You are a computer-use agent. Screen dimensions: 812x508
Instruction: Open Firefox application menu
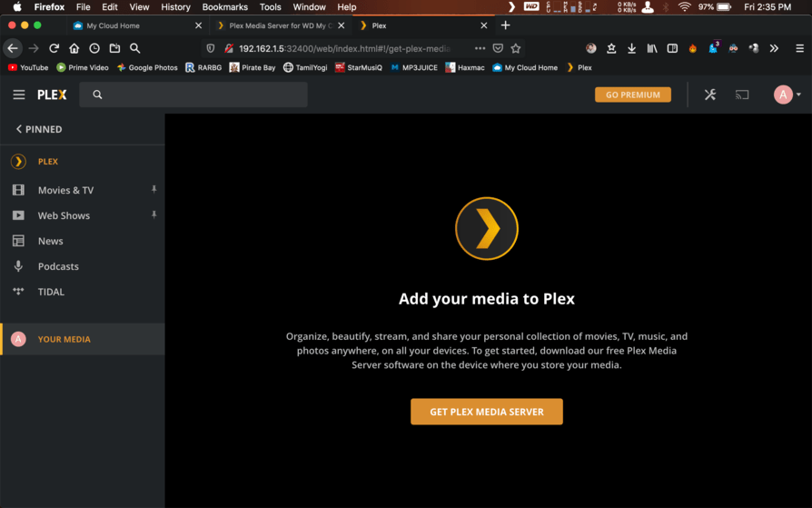point(799,48)
